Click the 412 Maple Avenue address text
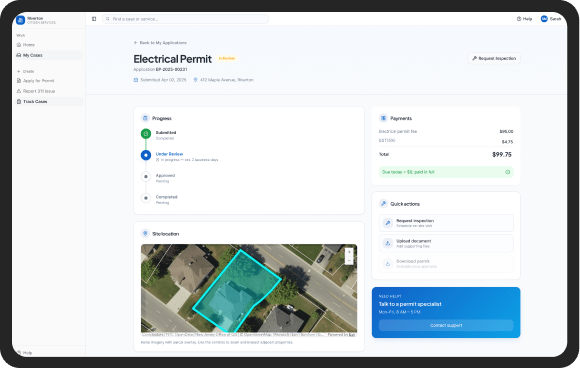580x368 pixels. click(227, 80)
